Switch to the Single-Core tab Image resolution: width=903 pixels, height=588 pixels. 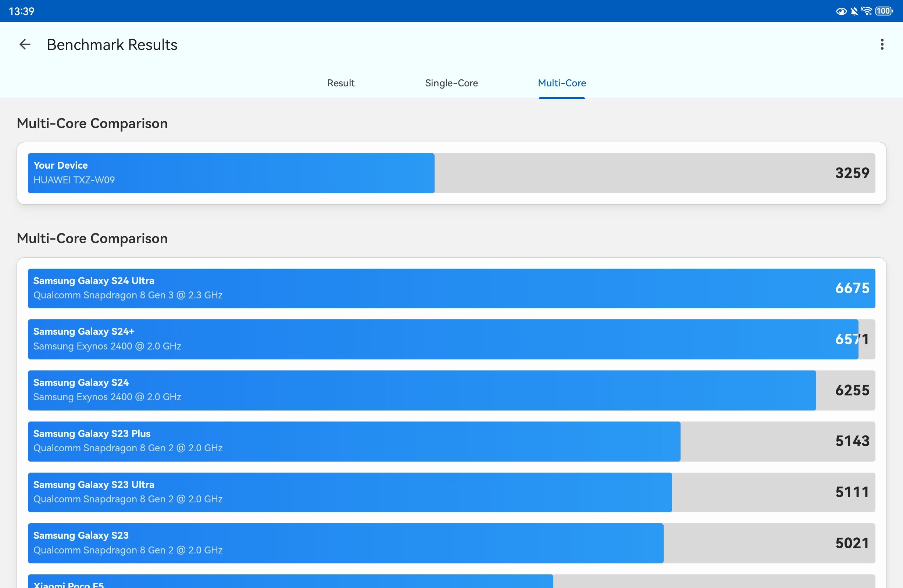click(x=451, y=83)
